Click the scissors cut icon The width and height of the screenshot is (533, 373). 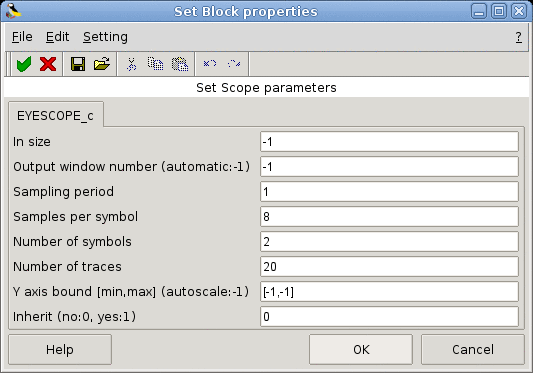tap(131, 64)
